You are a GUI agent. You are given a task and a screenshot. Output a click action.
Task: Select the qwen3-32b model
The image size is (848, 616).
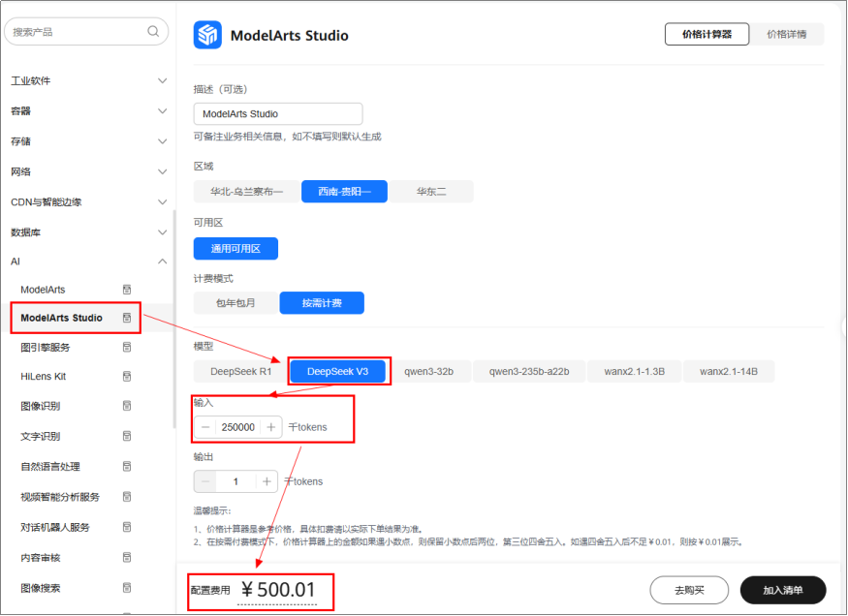[429, 372]
